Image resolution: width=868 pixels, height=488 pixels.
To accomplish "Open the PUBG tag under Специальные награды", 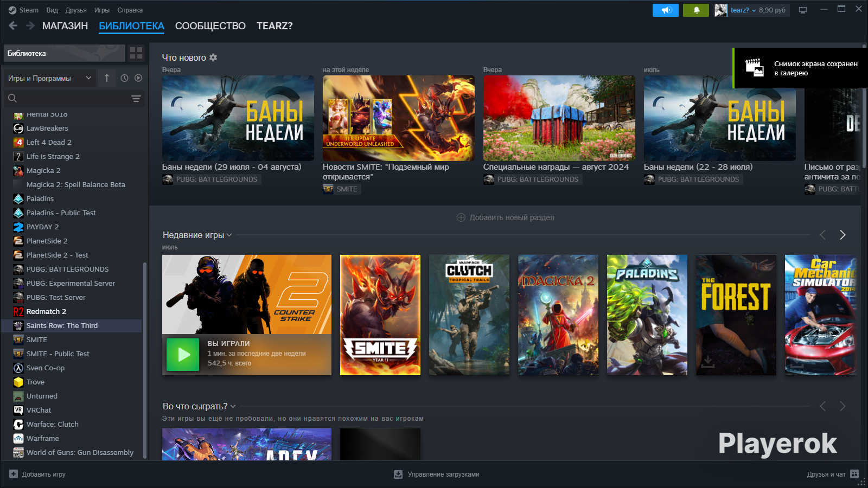I will click(x=532, y=179).
